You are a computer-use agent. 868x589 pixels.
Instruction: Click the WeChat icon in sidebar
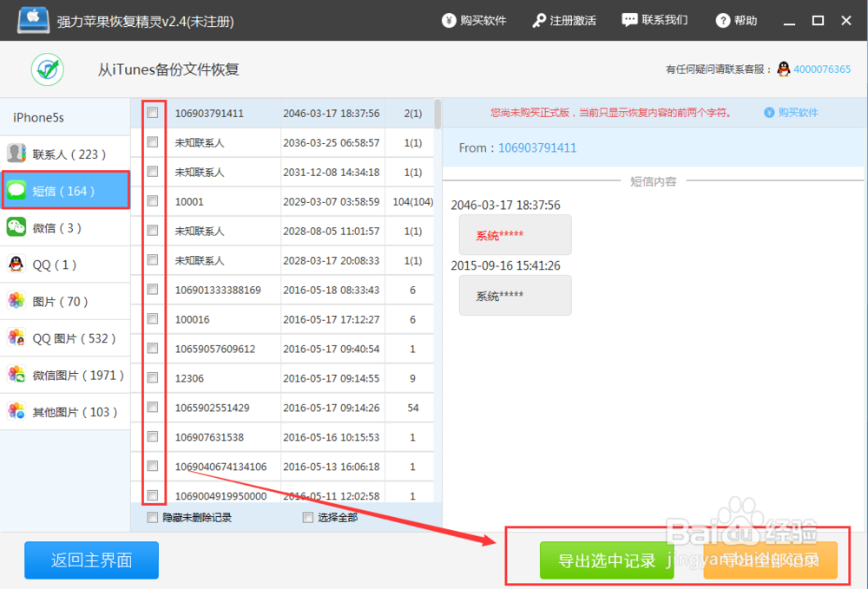pyautogui.click(x=16, y=226)
